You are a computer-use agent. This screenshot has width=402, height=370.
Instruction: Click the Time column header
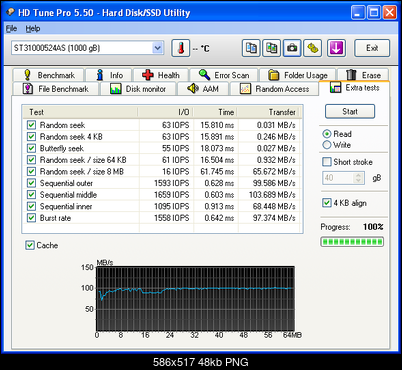(x=215, y=112)
